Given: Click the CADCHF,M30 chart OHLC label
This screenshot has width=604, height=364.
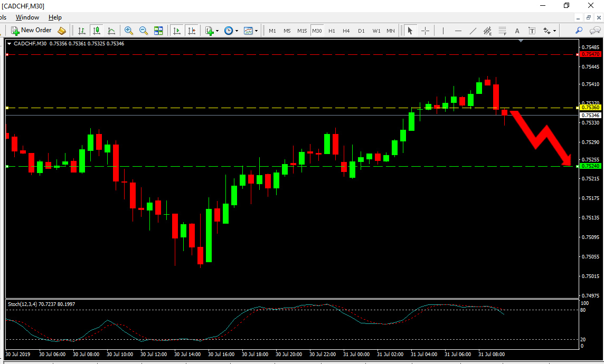Looking at the screenshot, I should pos(69,43).
